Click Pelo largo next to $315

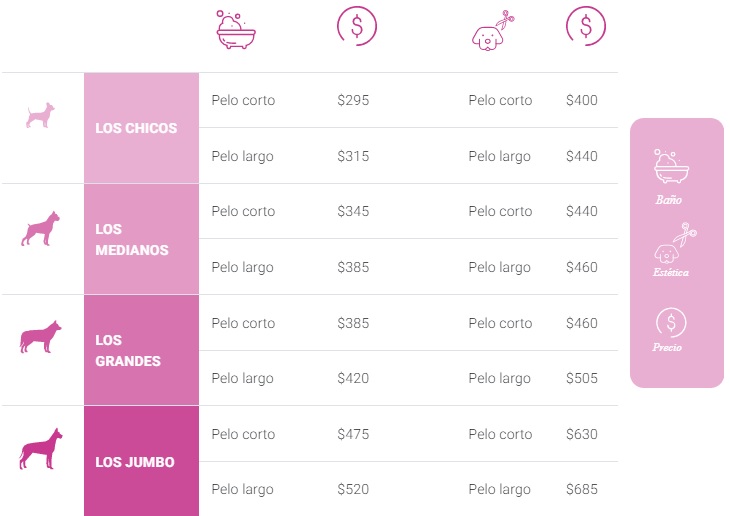click(x=243, y=156)
